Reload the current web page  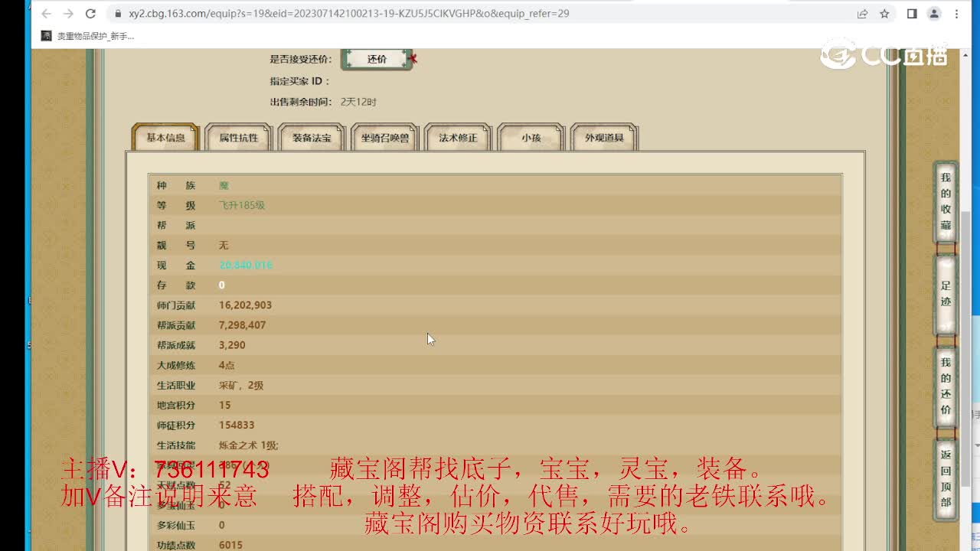90,14
